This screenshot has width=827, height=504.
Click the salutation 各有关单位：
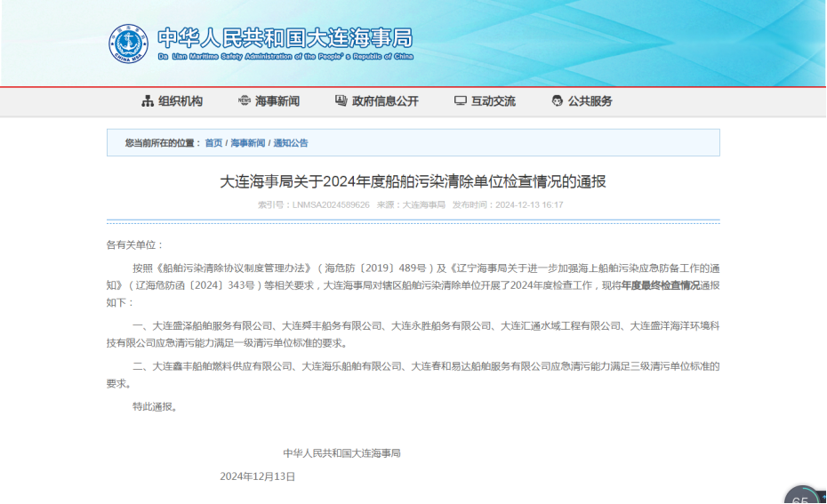135,245
